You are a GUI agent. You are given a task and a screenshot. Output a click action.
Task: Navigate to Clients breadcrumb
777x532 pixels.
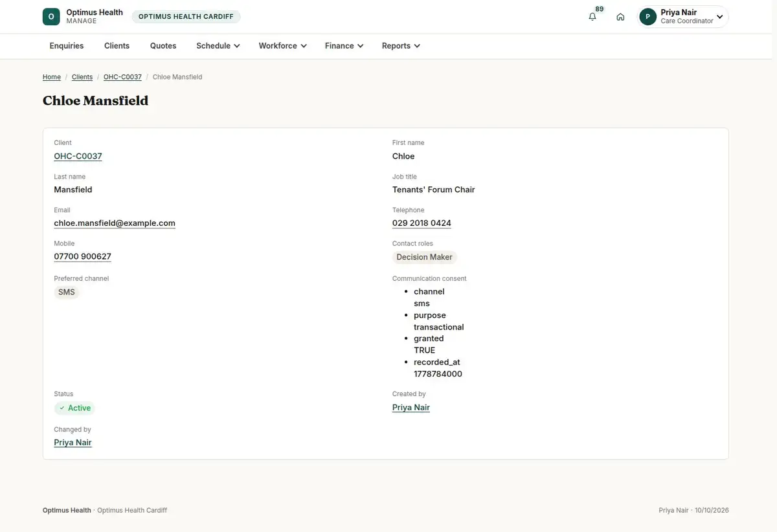click(x=82, y=77)
